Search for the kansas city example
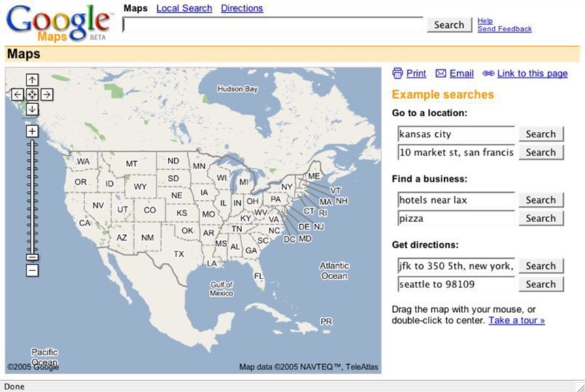Viewport: 585px width, 392px height. (541, 134)
